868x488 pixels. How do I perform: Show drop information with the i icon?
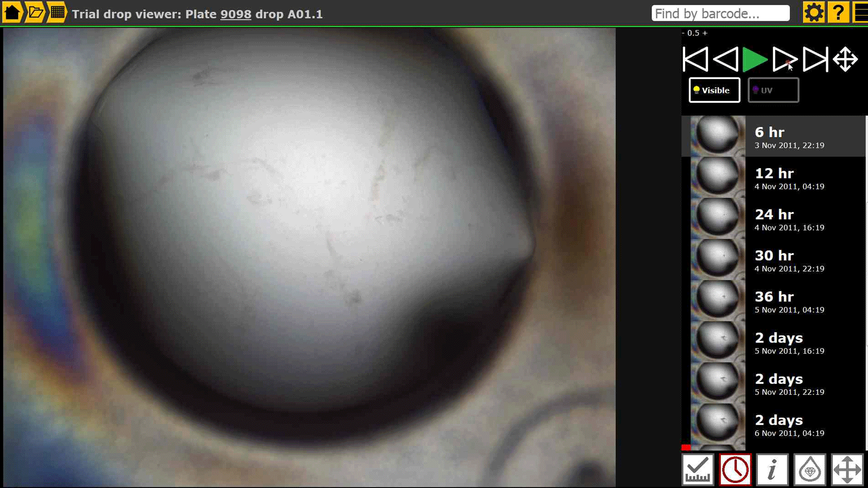pos(772,470)
